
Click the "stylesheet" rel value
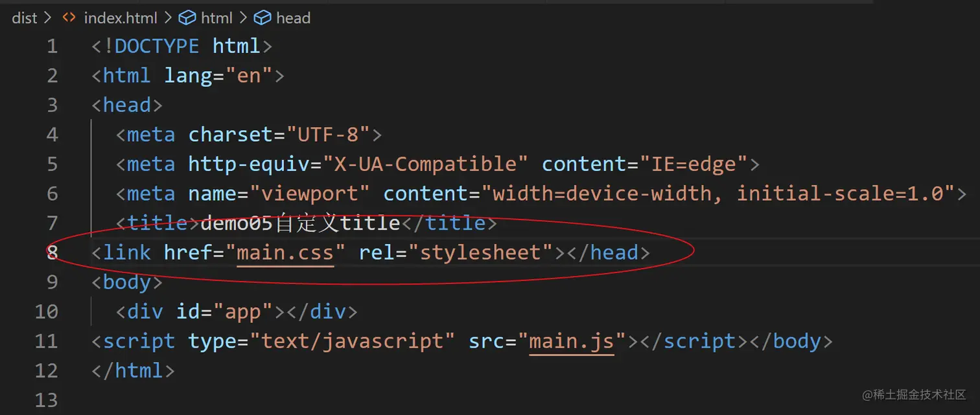(x=480, y=252)
